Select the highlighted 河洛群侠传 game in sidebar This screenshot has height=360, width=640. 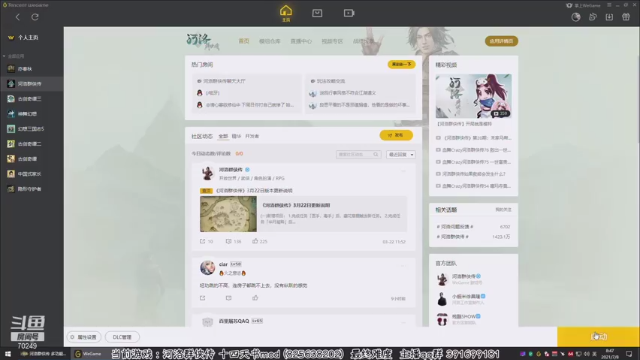(32, 84)
